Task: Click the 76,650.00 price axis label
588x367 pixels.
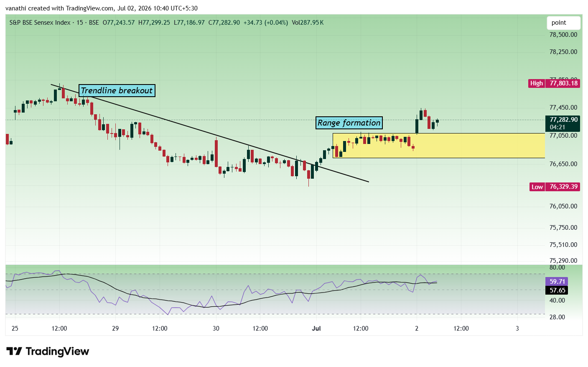Action: pos(563,164)
